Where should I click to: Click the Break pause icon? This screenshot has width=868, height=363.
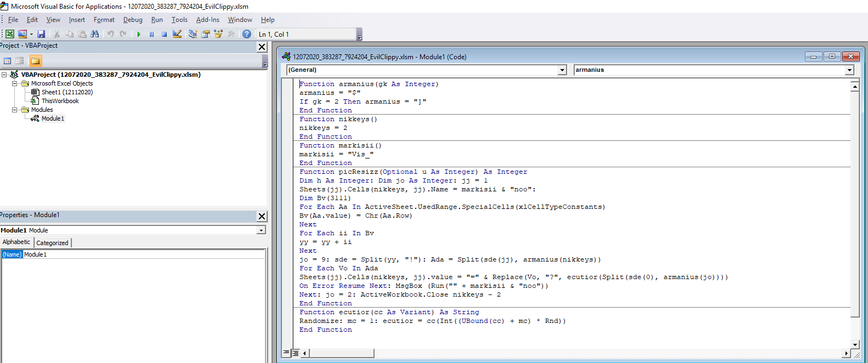(151, 34)
